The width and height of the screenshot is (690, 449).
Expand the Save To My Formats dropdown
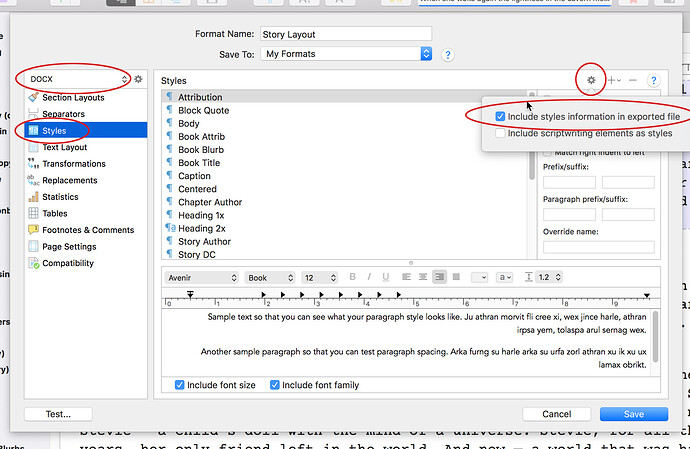pos(346,54)
